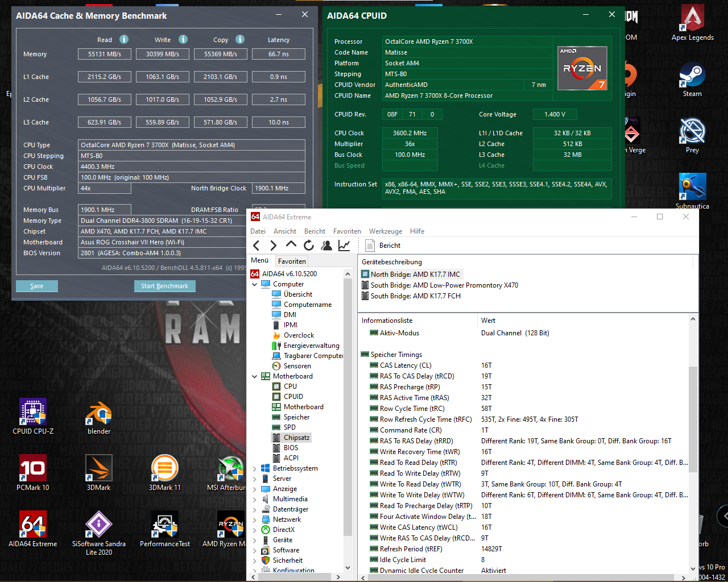The width and height of the screenshot is (728, 582).
Task: Select North Bridge: AMD K17.7 IMC device
Action: (415, 275)
